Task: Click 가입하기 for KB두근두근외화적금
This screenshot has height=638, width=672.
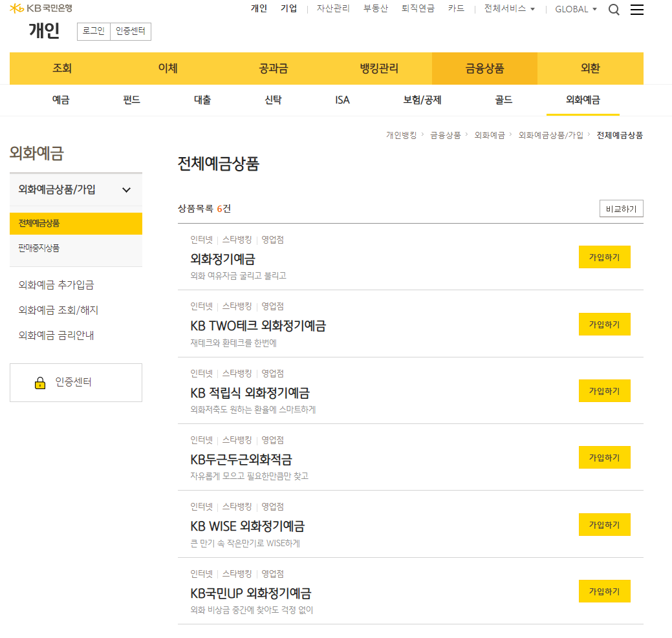Action: [x=604, y=458]
